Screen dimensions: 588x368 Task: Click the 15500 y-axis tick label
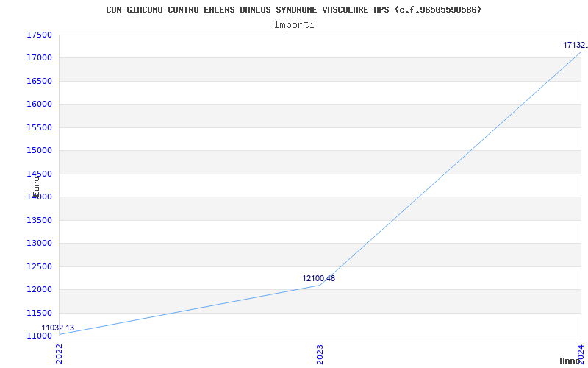tap(39, 127)
